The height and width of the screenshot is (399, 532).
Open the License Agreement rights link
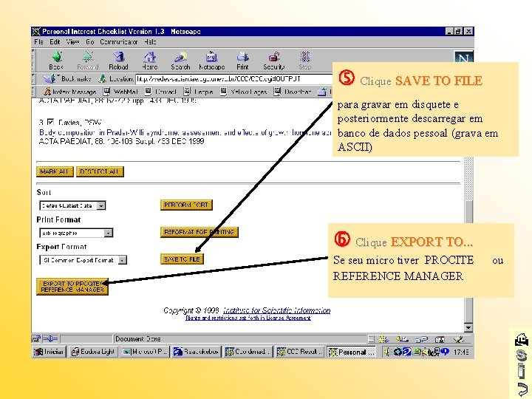tap(248, 318)
